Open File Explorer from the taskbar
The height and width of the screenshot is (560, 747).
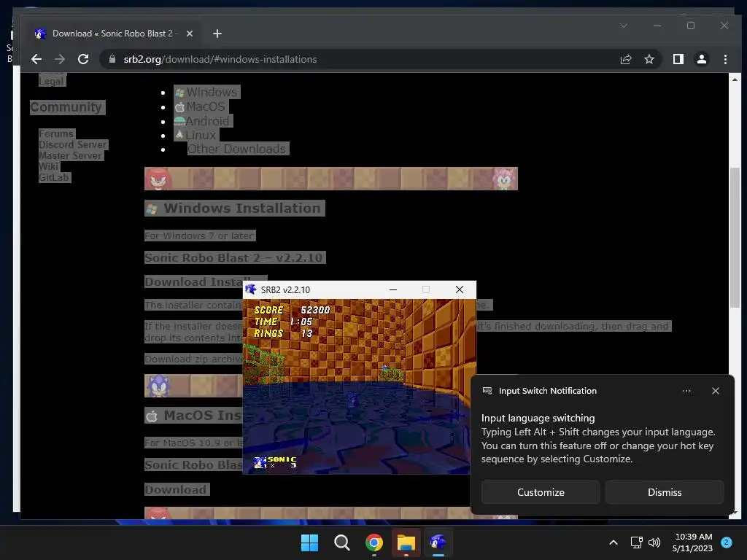pos(406,542)
